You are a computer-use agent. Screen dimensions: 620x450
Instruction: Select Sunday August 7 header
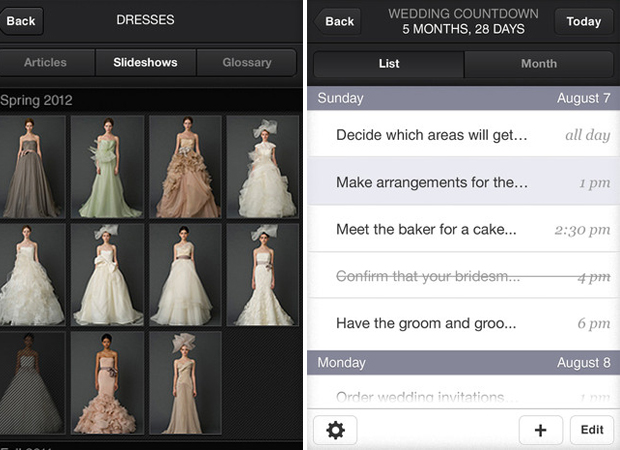[x=463, y=98]
